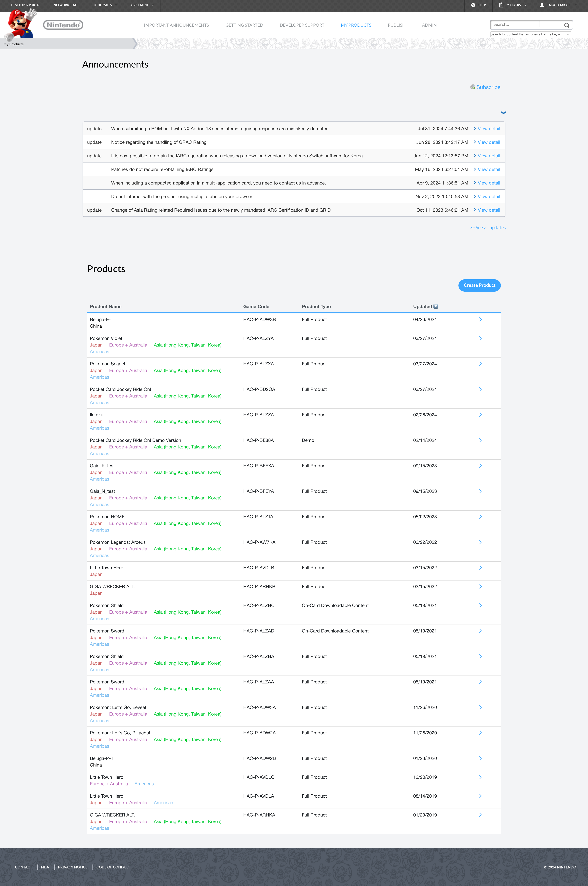Click the search magnifier icon

(x=567, y=25)
